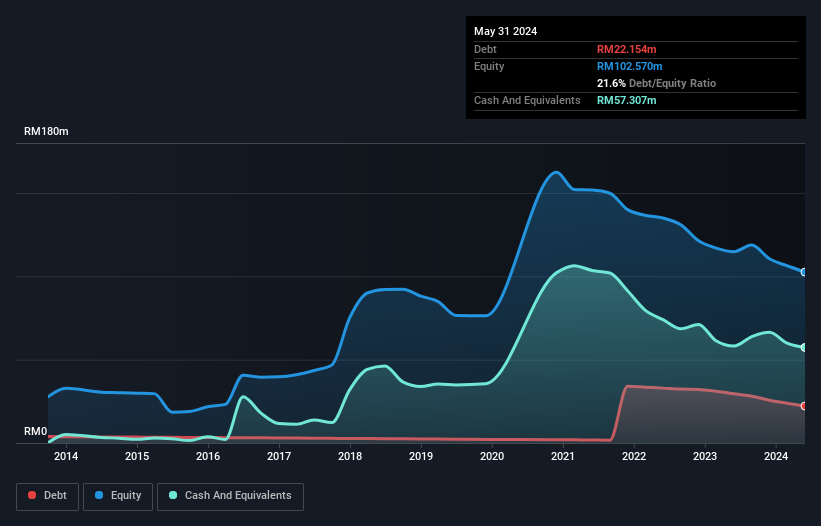Click the 2015 x-axis label

137,456
